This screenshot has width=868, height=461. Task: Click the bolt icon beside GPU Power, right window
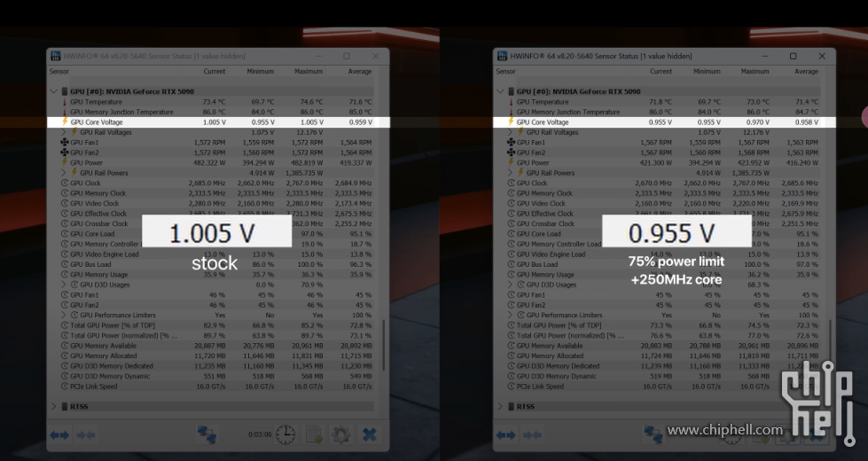511,163
